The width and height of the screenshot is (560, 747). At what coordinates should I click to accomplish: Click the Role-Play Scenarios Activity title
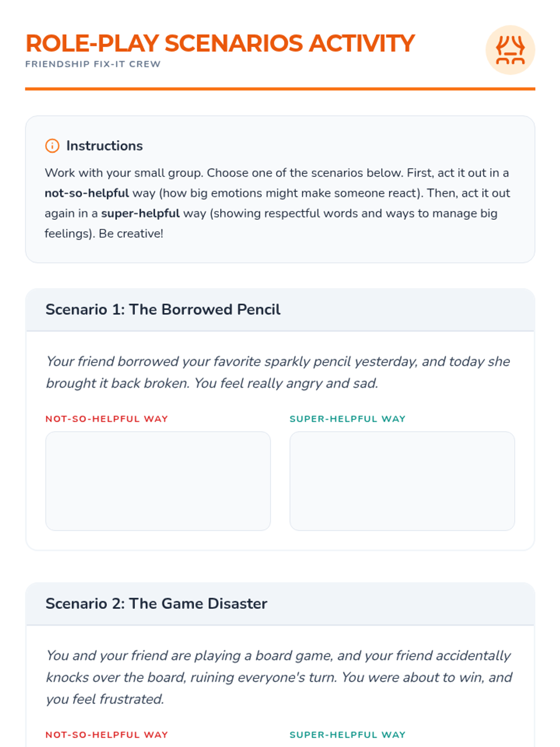click(x=220, y=43)
